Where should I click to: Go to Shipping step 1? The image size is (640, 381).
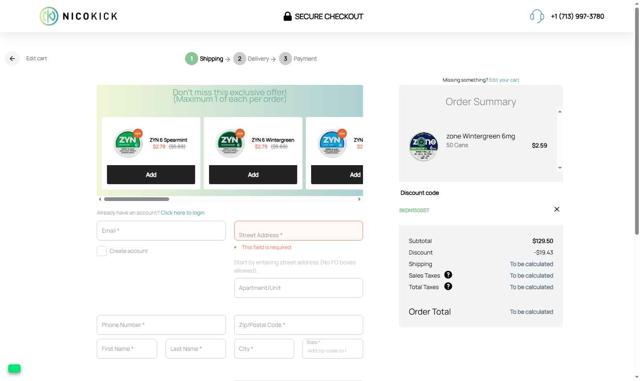tap(204, 59)
